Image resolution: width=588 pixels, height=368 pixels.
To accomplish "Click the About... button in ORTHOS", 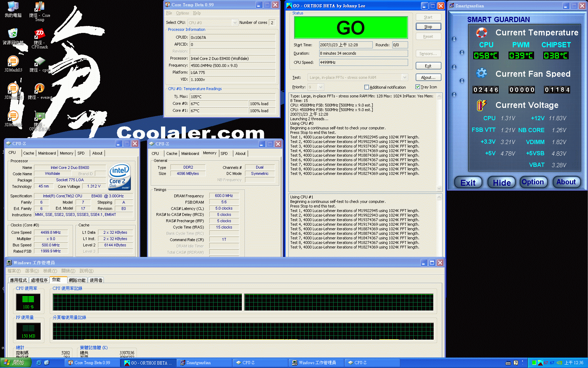I will tap(428, 77).
